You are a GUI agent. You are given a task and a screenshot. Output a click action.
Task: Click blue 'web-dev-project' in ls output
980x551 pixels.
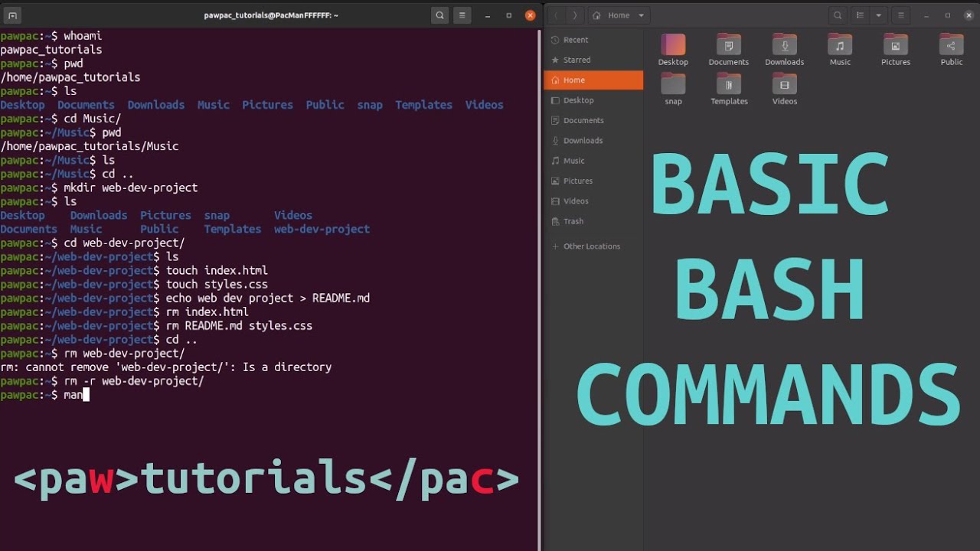point(322,229)
